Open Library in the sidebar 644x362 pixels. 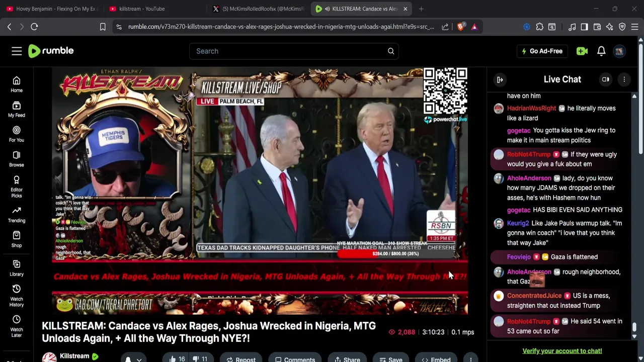(x=17, y=268)
